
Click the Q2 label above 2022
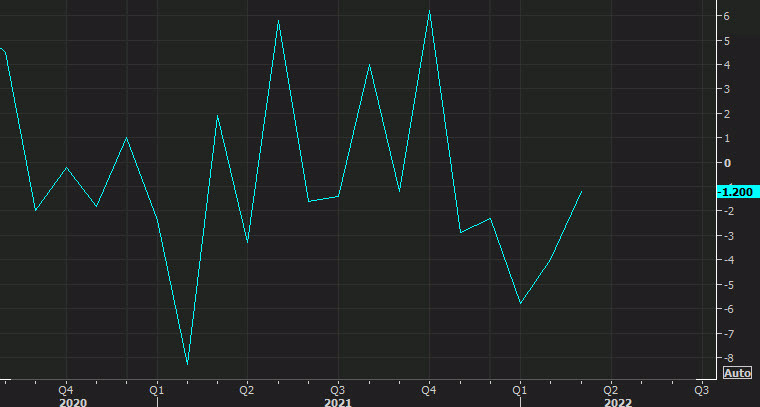pyautogui.click(x=610, y=389)
